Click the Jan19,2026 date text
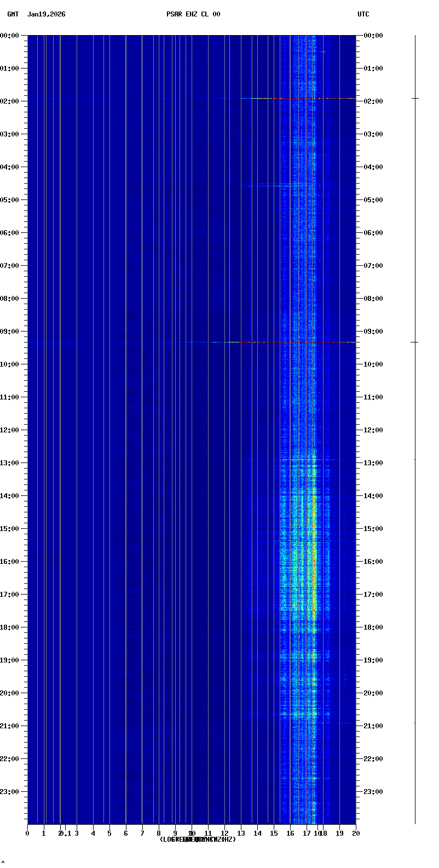439x868 pixels. pos(46,14)
